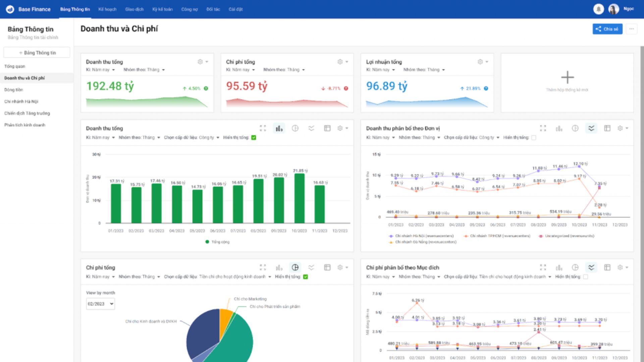Show decline info for Chi phí tổng card
This screenshot has width=644, height=362.
pyautogui.click(x=346, y=88)
